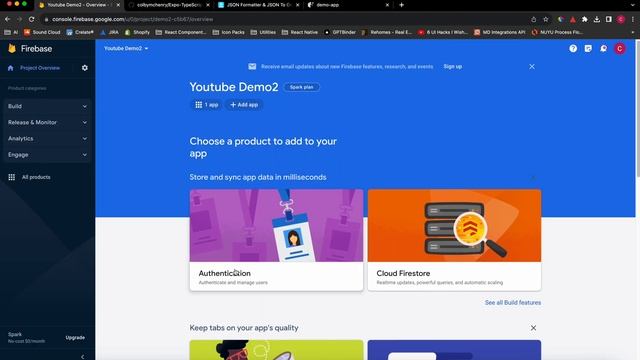Open the JIRA bookmark

[109, 32]
